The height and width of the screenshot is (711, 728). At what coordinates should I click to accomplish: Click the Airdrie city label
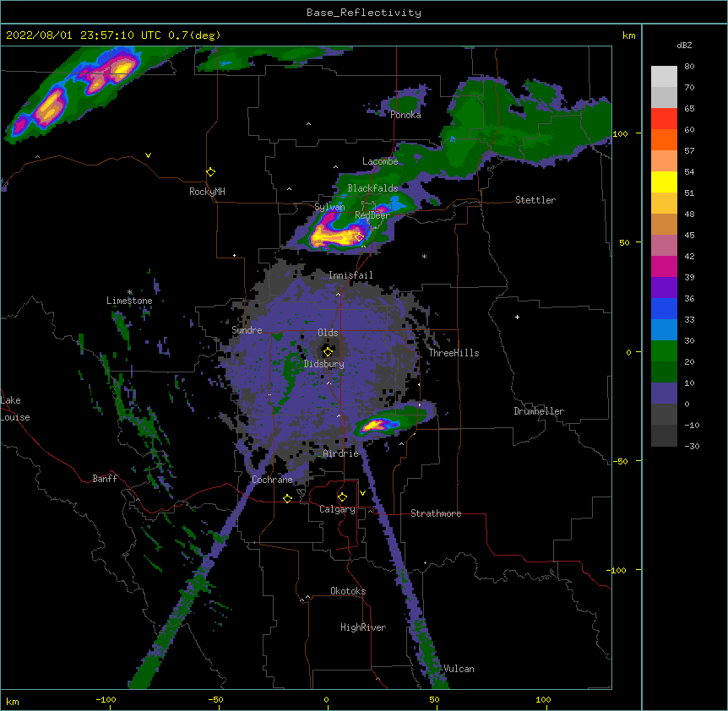point(340,453)
